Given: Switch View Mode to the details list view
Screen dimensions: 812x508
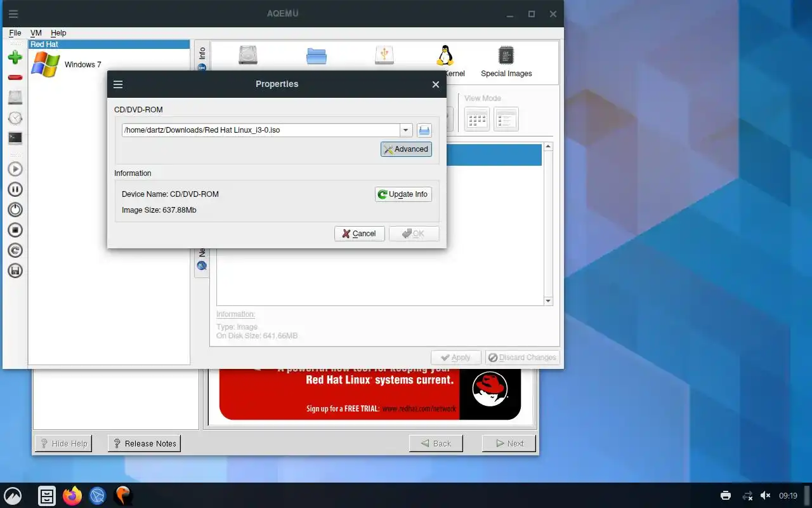Looking at the screenshot, I should [506, 119].
